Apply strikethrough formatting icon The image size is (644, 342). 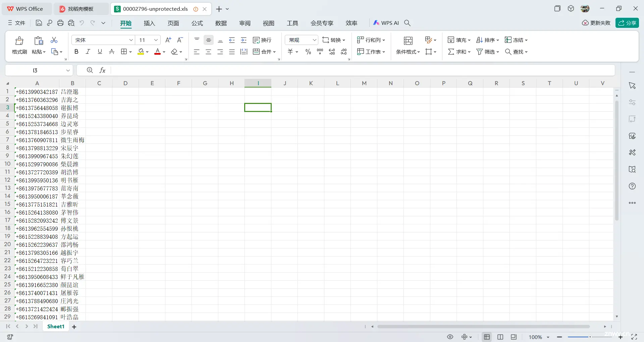(x=112, y=52)
